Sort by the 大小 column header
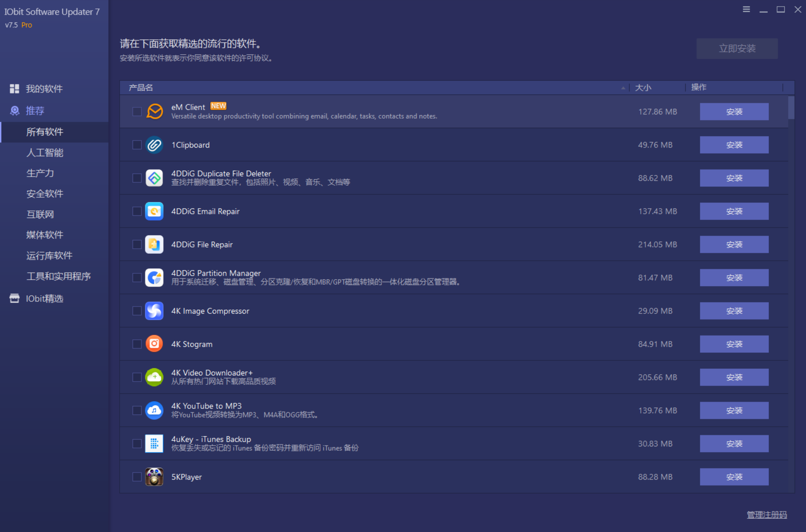This screenshot has width=806, height=532. (643, 88)
